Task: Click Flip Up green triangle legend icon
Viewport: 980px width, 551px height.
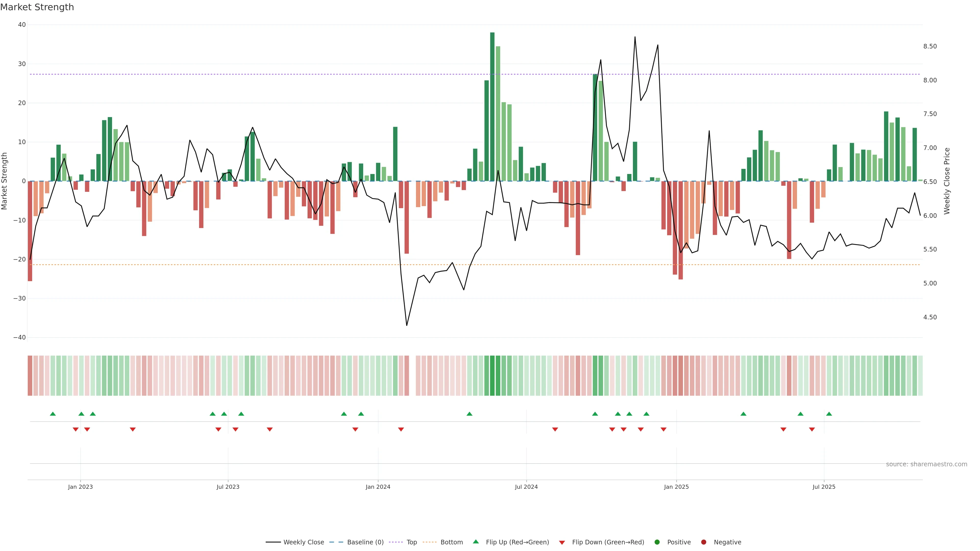Action: [475, 542]
